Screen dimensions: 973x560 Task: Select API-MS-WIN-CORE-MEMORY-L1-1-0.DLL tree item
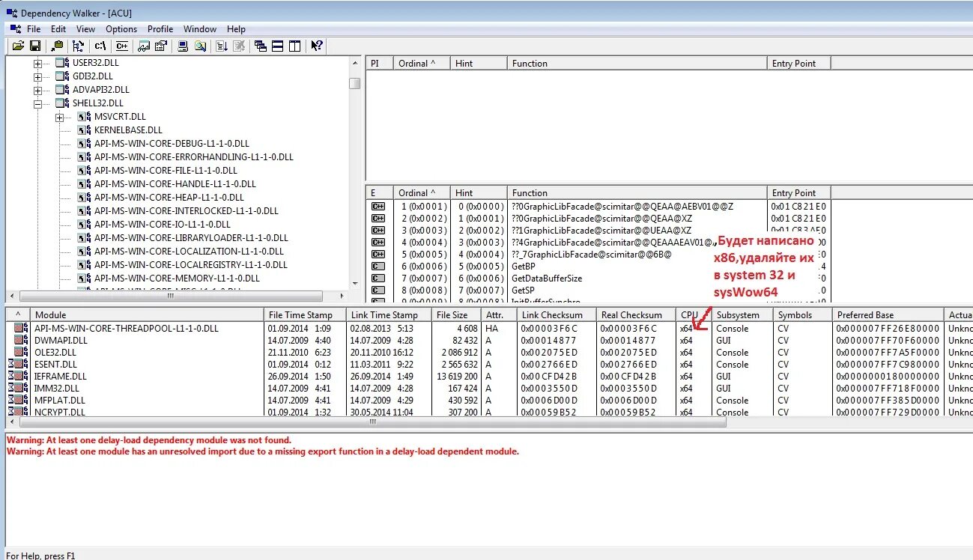(177, 279)
